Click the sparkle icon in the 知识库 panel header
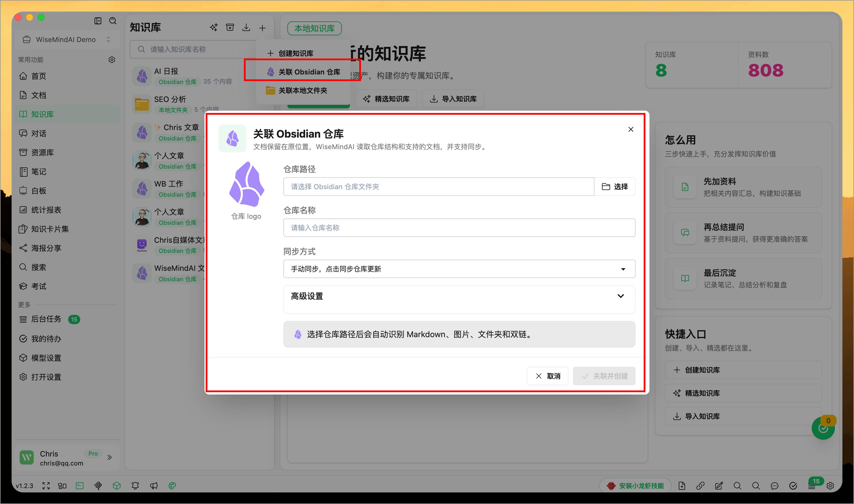This screenshot has width=854, height=504. tap(213, 28)
